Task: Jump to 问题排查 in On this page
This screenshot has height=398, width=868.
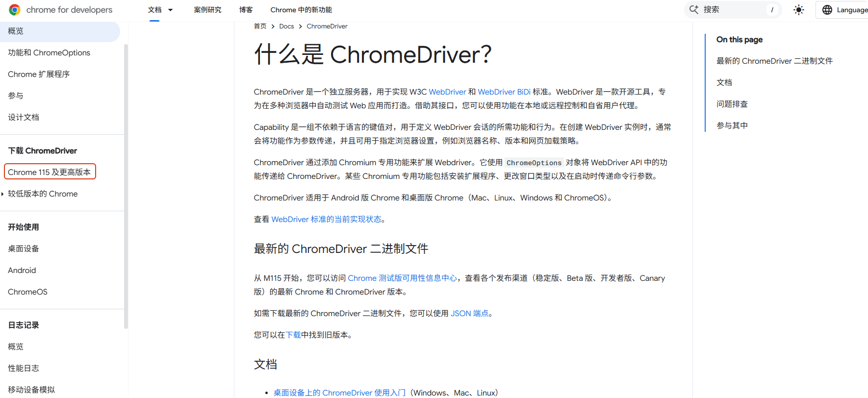Action: (732, 104)
